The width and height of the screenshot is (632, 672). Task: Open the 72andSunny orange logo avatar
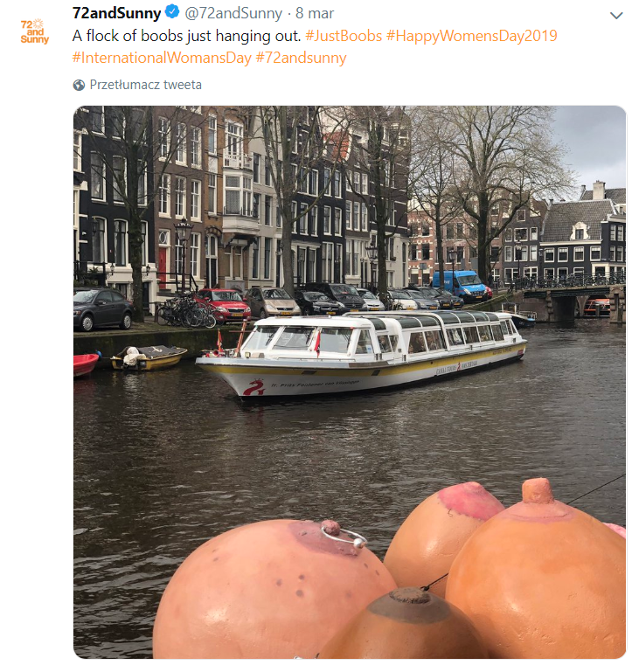point(35,31)
